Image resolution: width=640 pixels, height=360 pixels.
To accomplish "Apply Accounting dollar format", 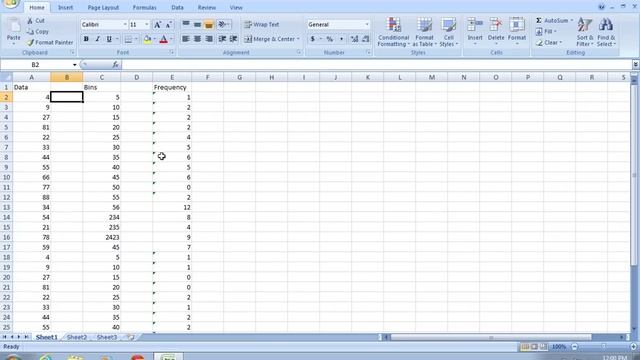I will coord(313,39).
